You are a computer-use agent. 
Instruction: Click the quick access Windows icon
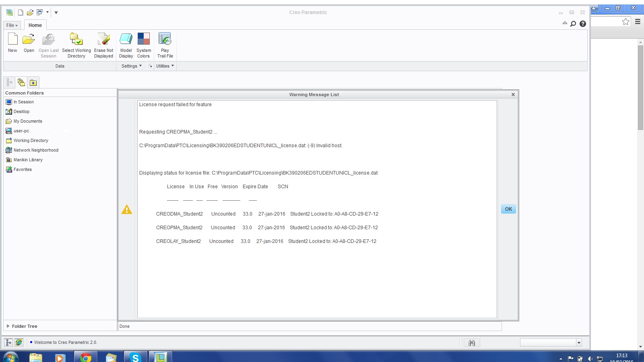point(39,12)
